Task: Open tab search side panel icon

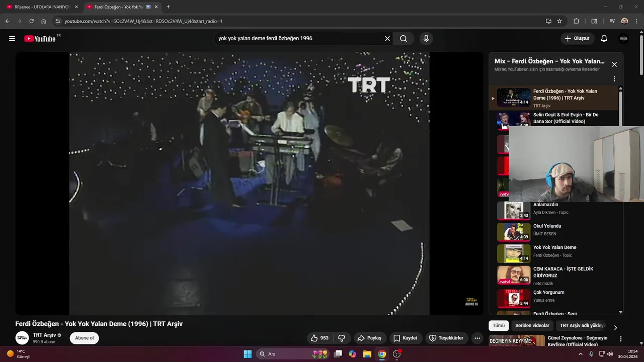Action: click(594, 21)
